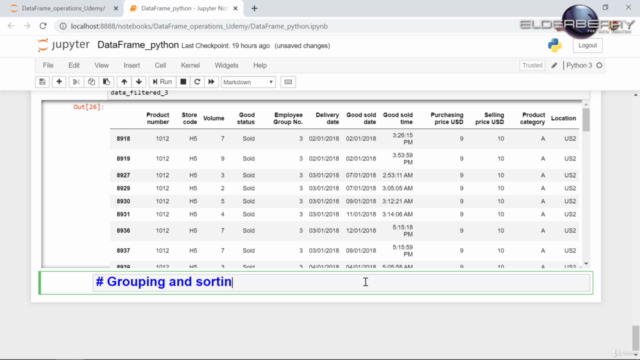Click row index 8927
The height and width of the screenshot is (360, 640).
[123, 175]
